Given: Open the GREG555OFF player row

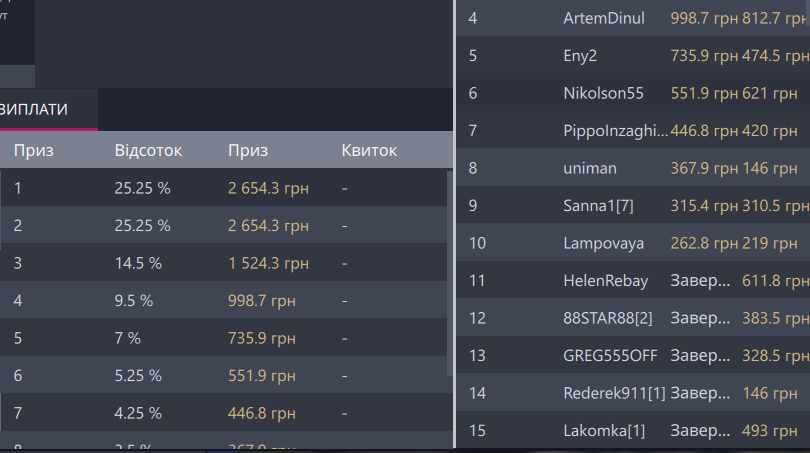Looking at the screenshot, I should pyautogui.click(x=609, y=355).
